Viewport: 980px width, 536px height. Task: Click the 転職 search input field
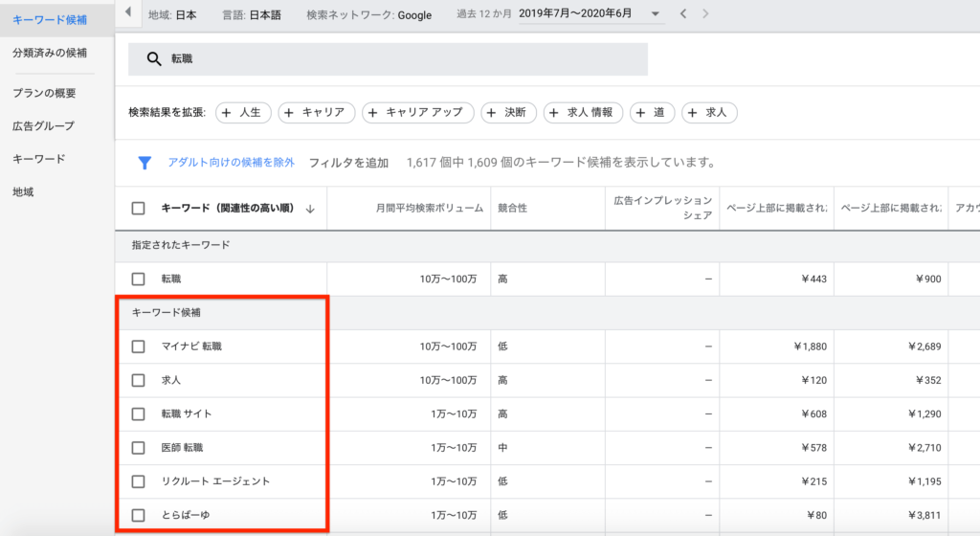click(388, 59)
